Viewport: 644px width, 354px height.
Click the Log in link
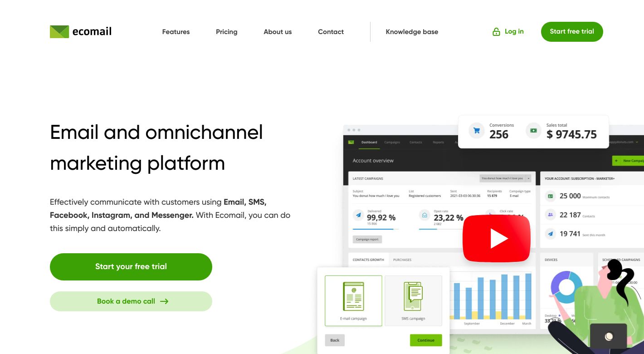coord(514,31)
